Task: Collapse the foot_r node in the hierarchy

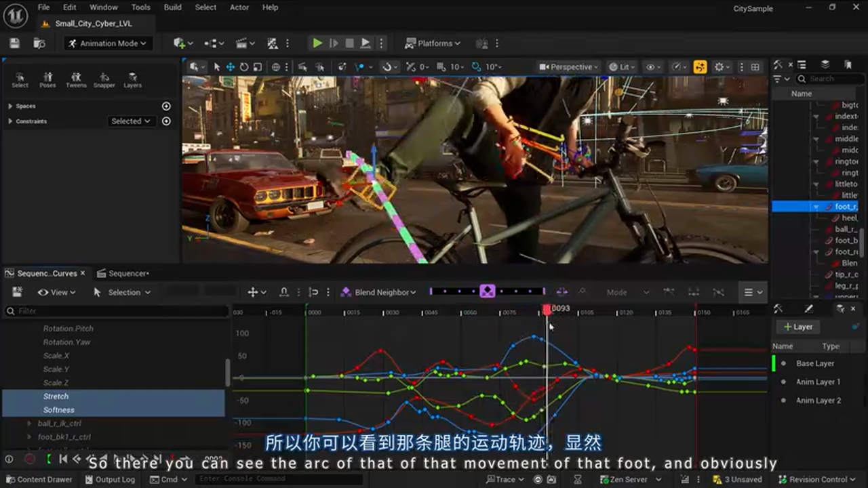Action: pyautogui.click(x=816, y=206)
